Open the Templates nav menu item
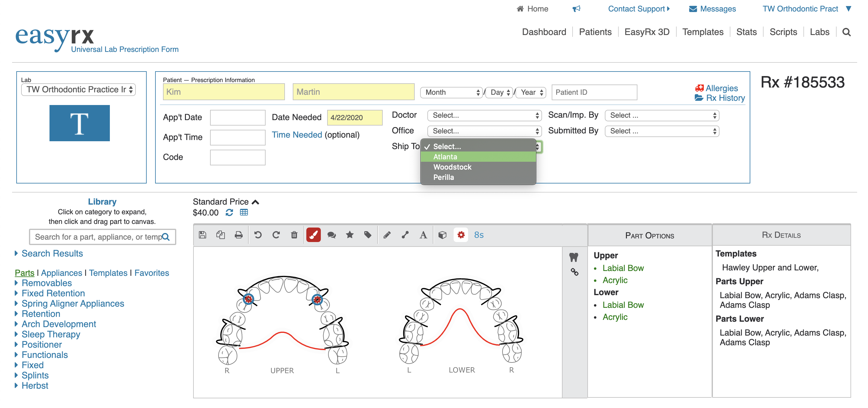Screen dimensions: 868x408 pos(703,32)
